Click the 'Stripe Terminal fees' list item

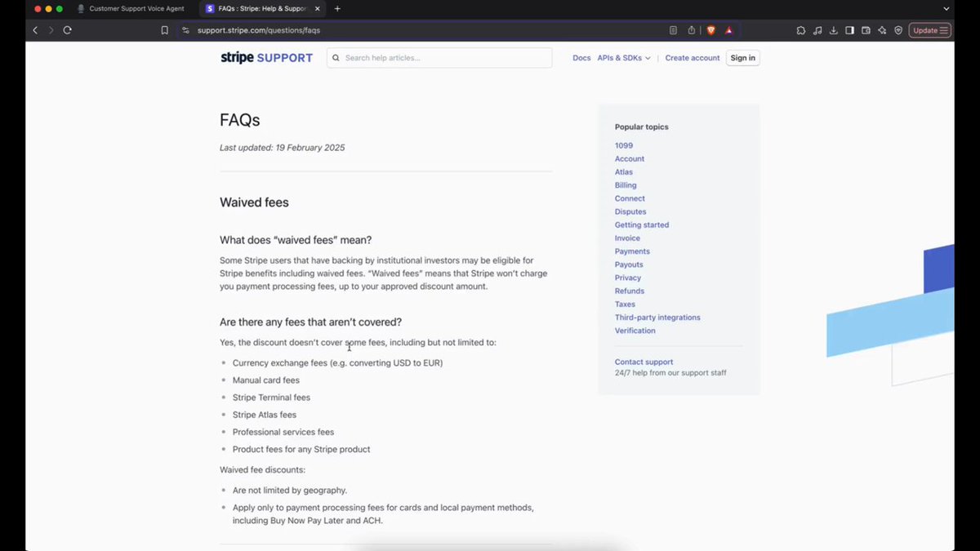272,398
